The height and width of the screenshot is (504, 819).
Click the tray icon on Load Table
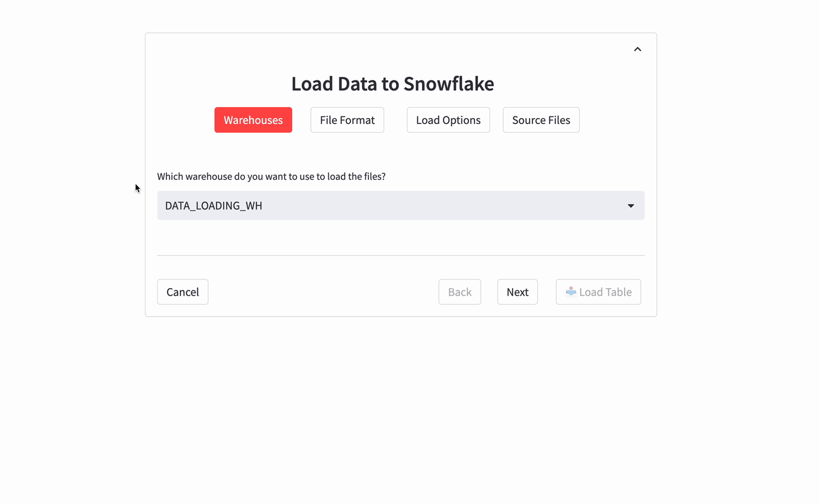[570, 292]
